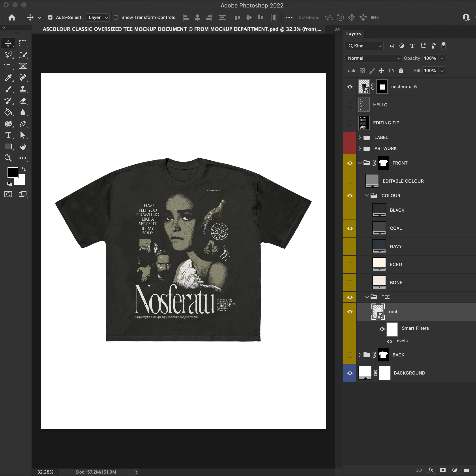Image resolution: width=476 pixels, height=476 pixels.
Task: Switch to the Layers panel tab
Action: click(x=353, y=34)
